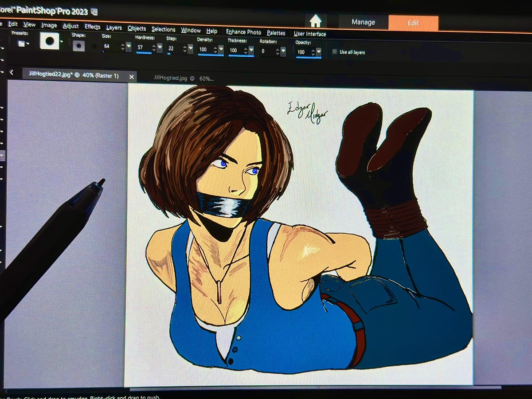
Task: Click the Opacity value field
Action: [x=304, y=52]
